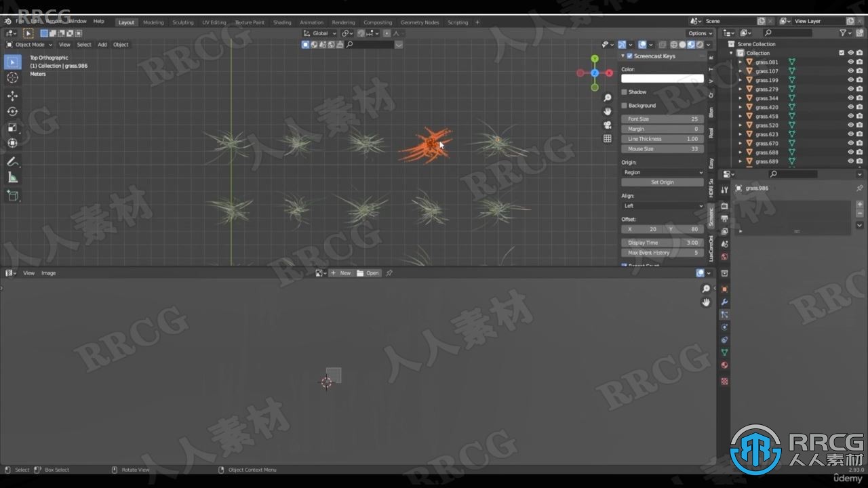This screenshot has width=868, height=488.
Task: Select the Select Box tool
Action: coord(12,62)
